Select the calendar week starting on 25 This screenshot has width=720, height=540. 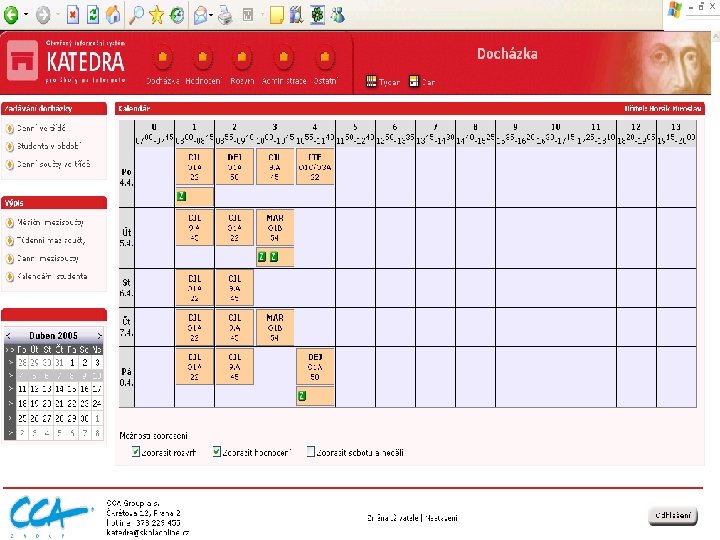10,418
